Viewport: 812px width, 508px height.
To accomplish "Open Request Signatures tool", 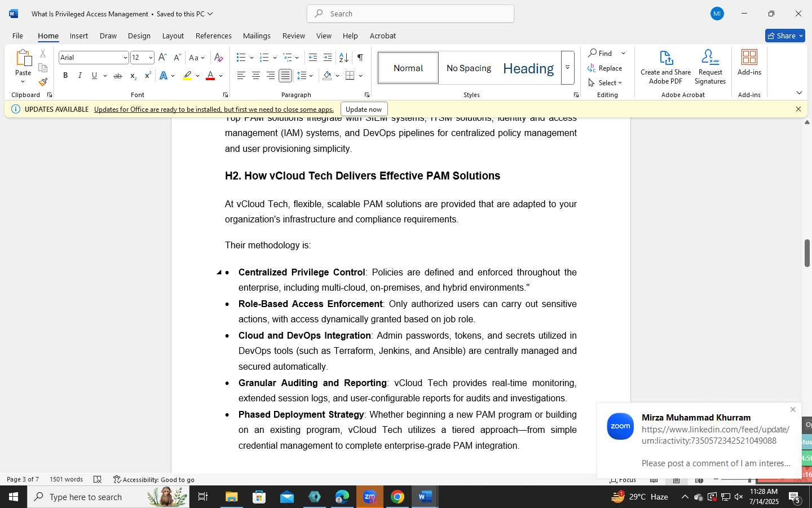I will click(x=710, y=67).
